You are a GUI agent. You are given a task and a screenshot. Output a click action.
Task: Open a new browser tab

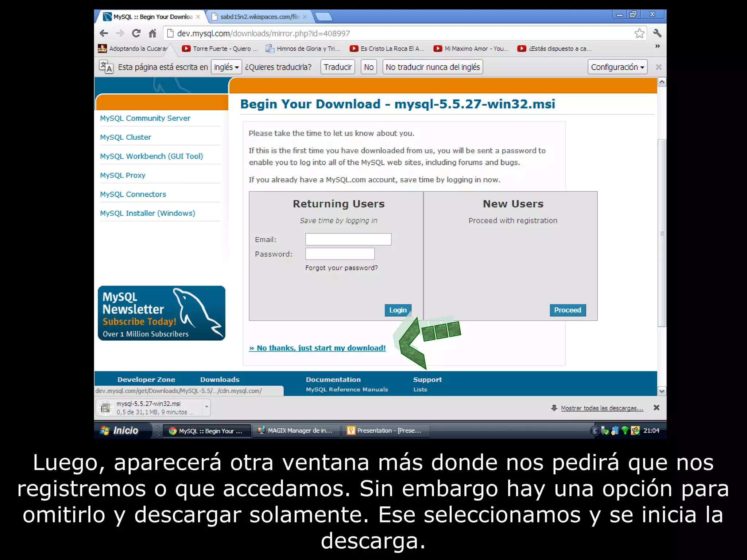[323, 17]
